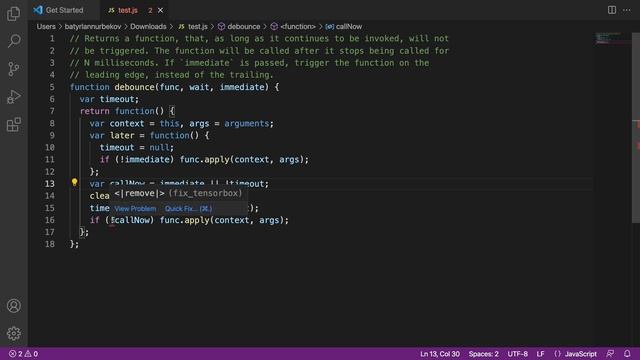Click 'null' on line 10
The height and width of the screenshot is (360, 640).
[159, 147]
